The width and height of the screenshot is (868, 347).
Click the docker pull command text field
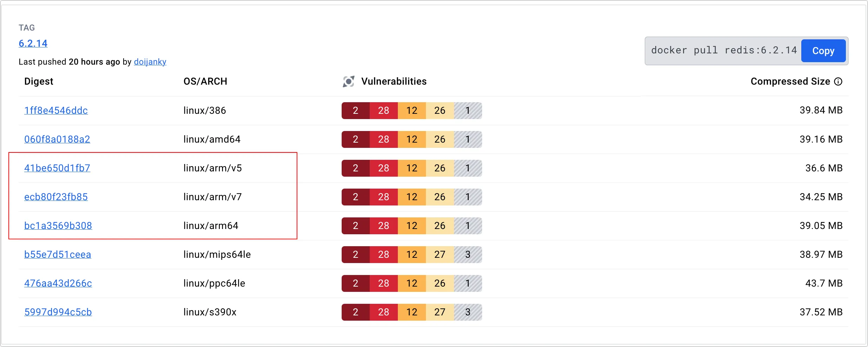(723, 51)
